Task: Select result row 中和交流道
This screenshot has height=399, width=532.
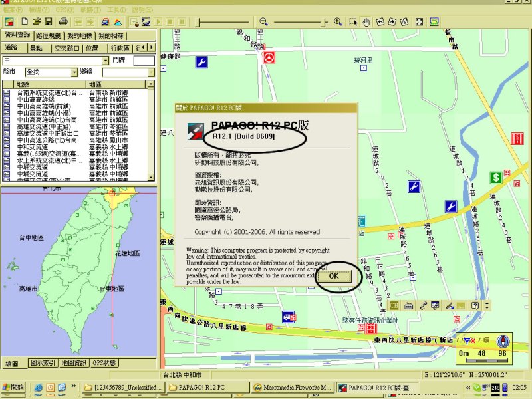Action: (x=75, y=147)
